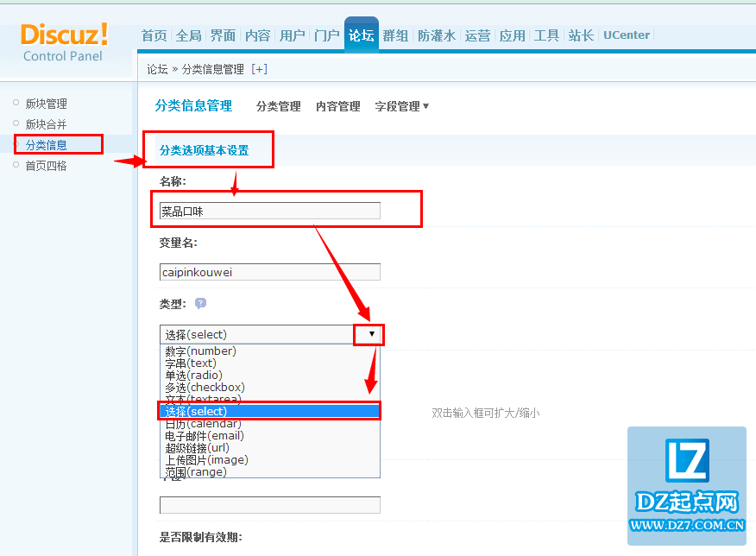Viewport: 756px width, 556px height.
Task: Choose 上传图片(image) from the type list
Action: point(269,460)
